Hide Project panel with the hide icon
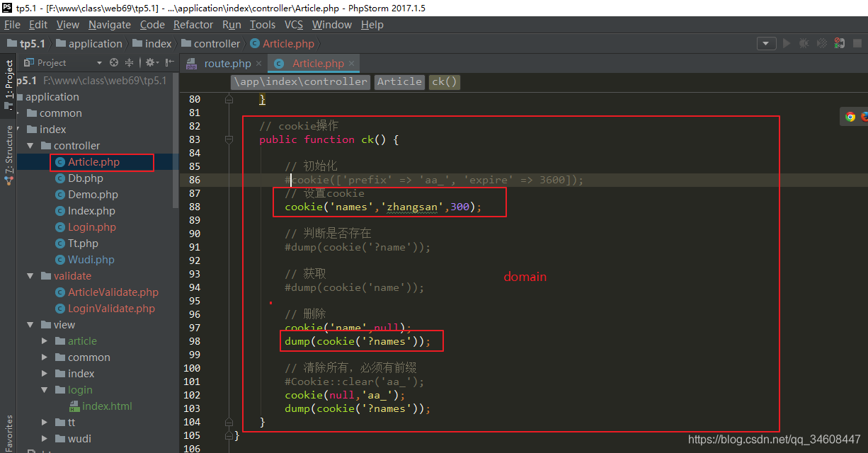Image resolution: width=868 pixels, height=453 pixels. pos(169,62)
